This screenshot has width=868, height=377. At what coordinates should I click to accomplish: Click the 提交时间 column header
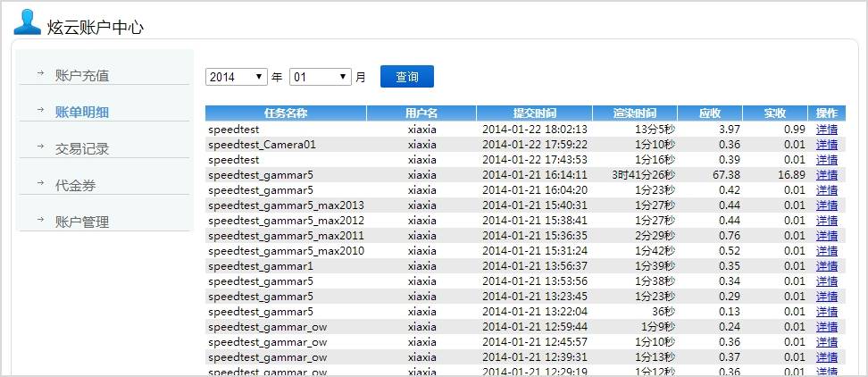pyautogui.click(x=534, y=113)
